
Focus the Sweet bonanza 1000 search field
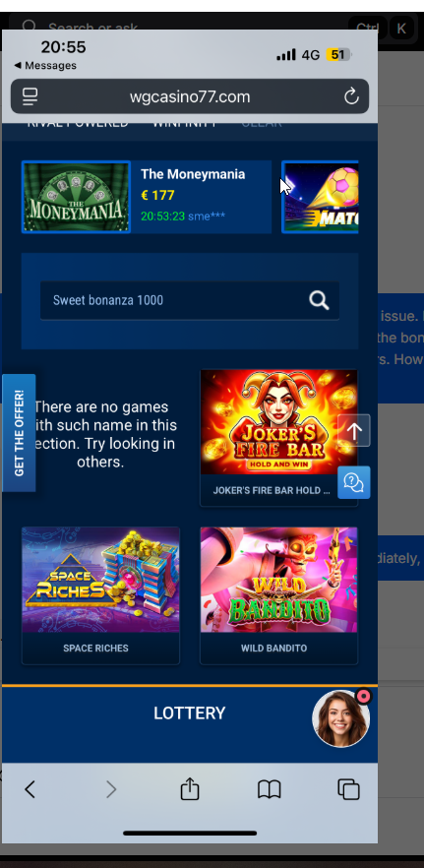(190, 300)
